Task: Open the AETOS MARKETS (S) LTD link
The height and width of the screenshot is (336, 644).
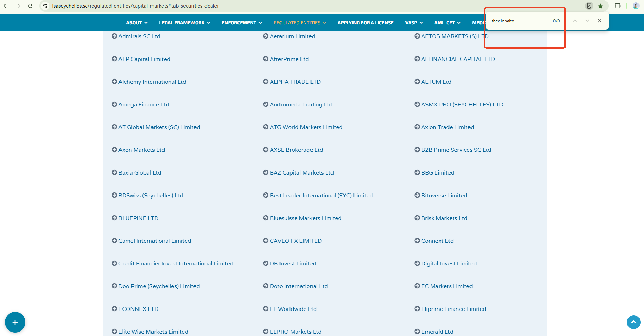Action: pyautogui.click(x=455, y=36)
